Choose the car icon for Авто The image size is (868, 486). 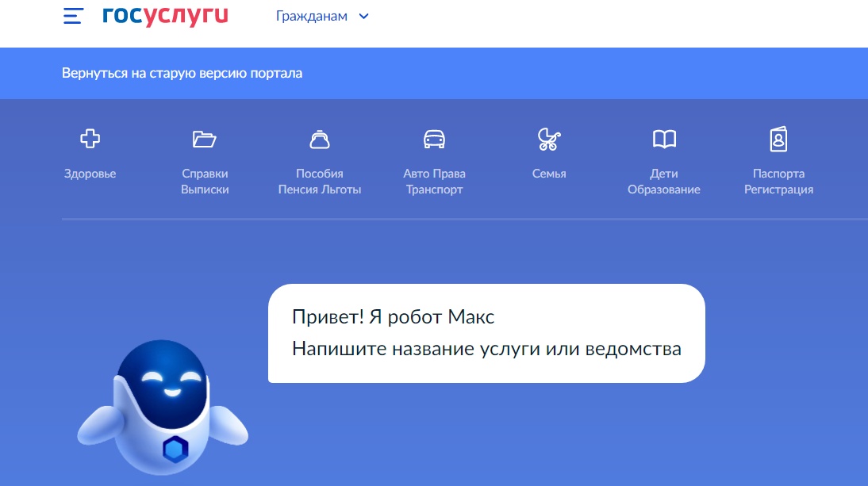click(x=434, y=140)
